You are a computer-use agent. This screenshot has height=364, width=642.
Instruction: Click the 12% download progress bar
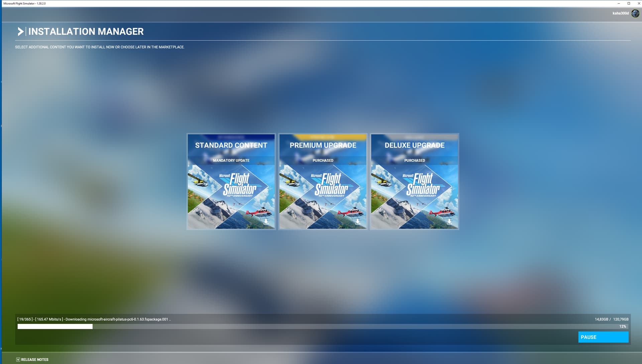click(x=321, y=327)
